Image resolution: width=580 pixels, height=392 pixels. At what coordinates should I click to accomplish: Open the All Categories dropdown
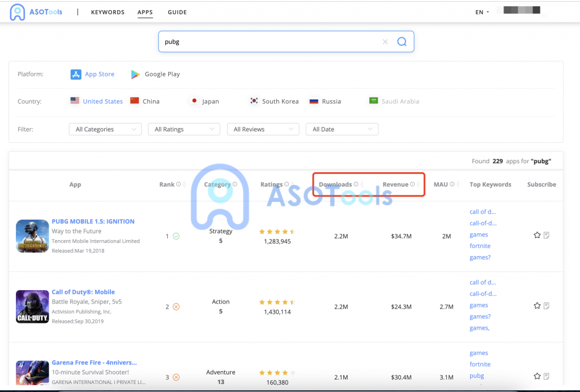[105, 129]
